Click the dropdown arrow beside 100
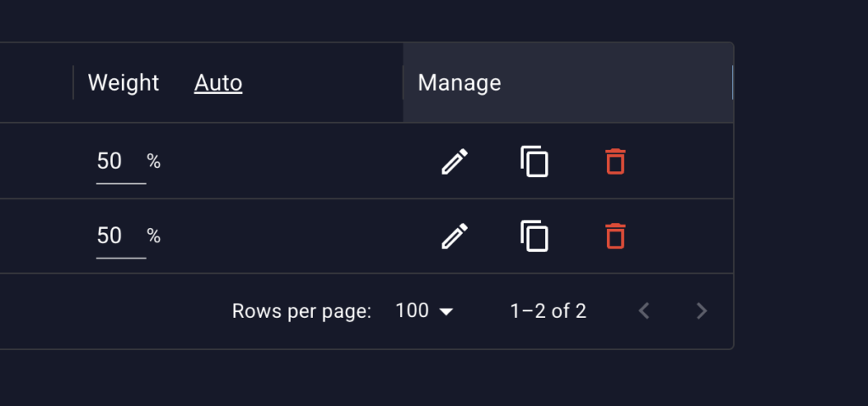This screenshot has height=406, width=868. pos(446,312)
